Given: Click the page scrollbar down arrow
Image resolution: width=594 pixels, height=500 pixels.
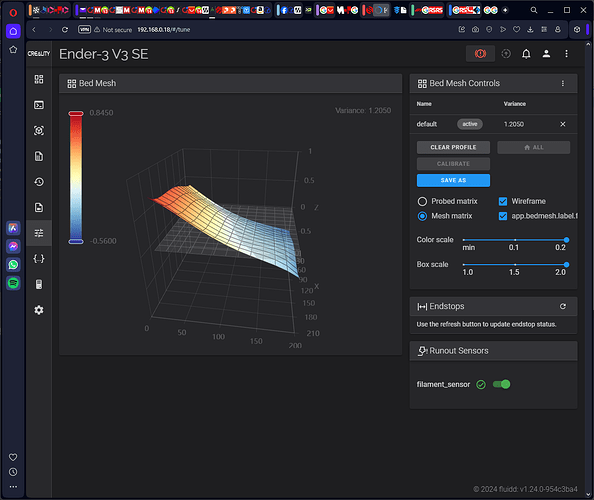Looking at the screenshot, I should point(588,494).
